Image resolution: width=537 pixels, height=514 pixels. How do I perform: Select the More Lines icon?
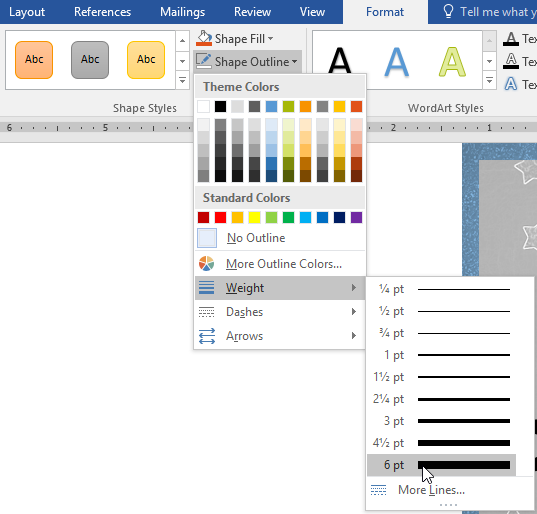click(x=378, y=490)
